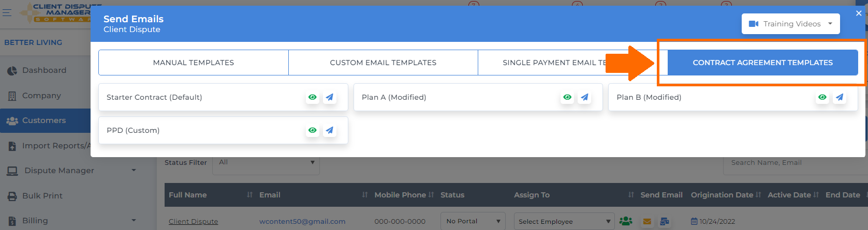The width and height of the screenshot is (868, 230).
Task: Switch to Custom Email Templates tab
Action: (x=383, y=63)
